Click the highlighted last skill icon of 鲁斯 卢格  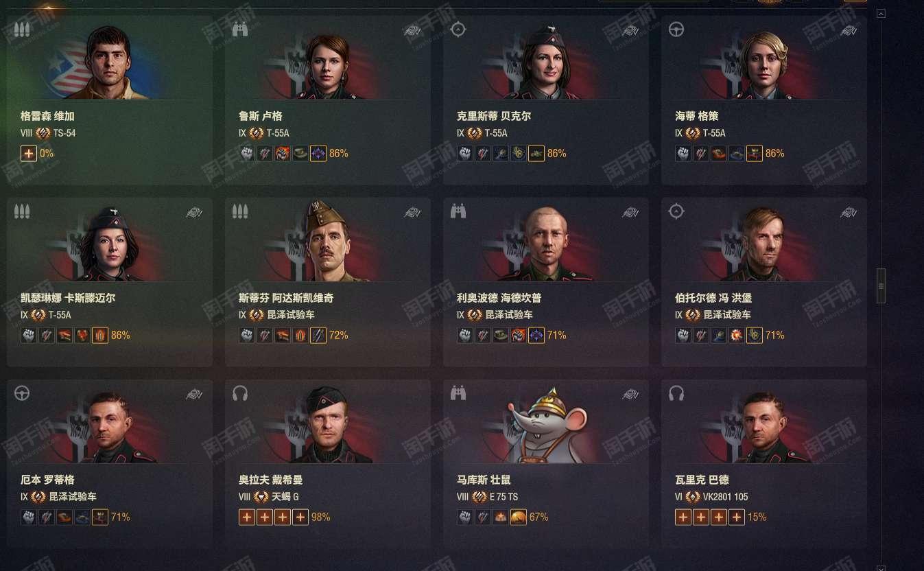[x=318, y=153]
